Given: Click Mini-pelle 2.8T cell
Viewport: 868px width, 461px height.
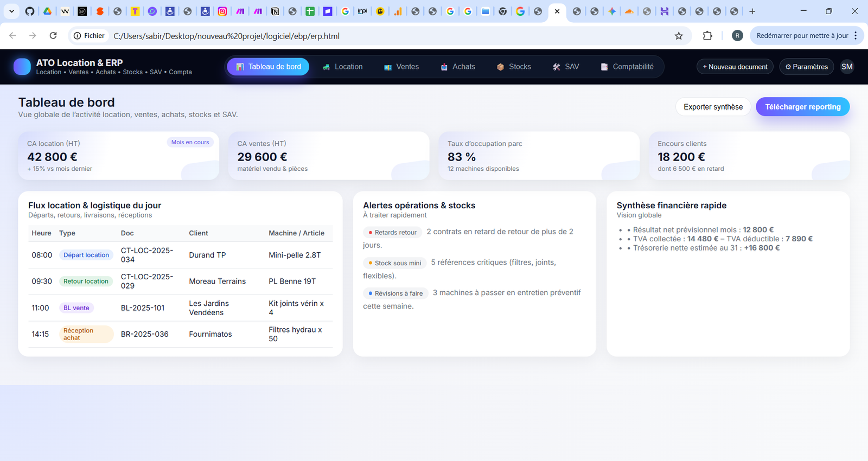Looking at the screenshot, I should point(295,255).
